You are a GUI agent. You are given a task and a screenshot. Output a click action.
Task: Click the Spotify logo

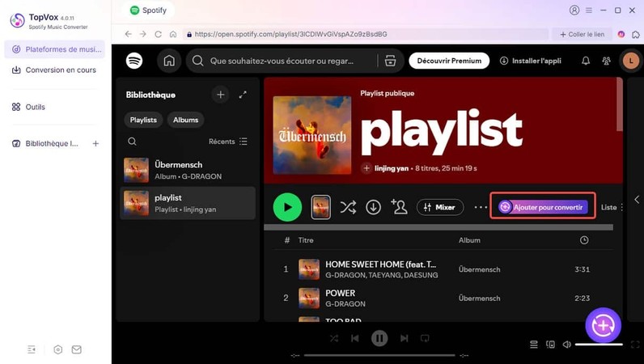pyautogui.click(x=134, y=61)
